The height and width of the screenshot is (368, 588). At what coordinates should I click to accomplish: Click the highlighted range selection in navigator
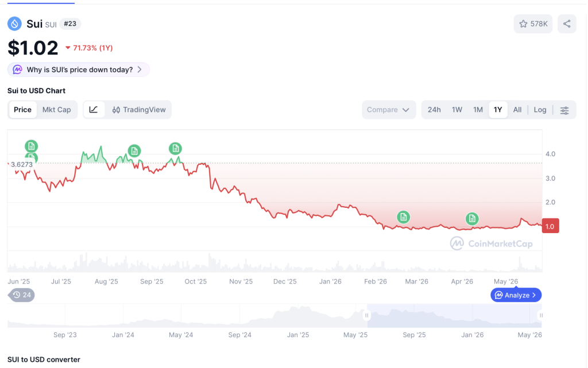tap(454, 316)
